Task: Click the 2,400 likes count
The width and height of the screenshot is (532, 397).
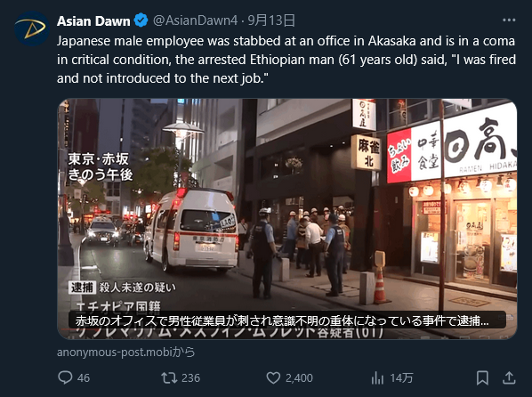Action: click(x=299, y=378)
